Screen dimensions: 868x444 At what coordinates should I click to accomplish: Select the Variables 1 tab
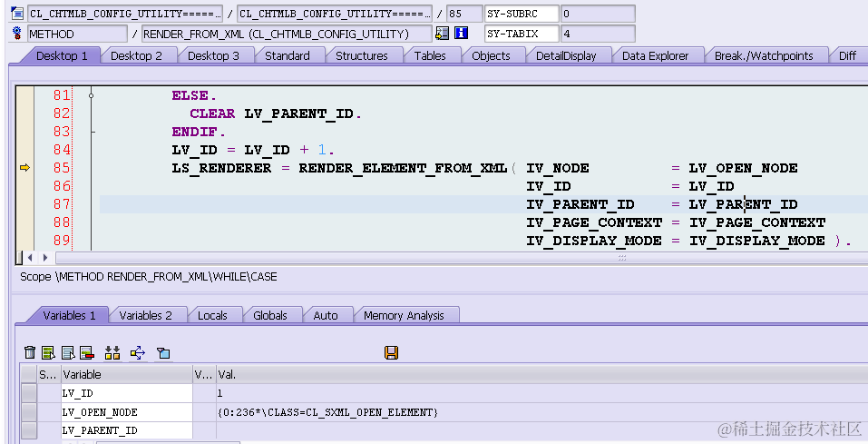tap(69, 315)
